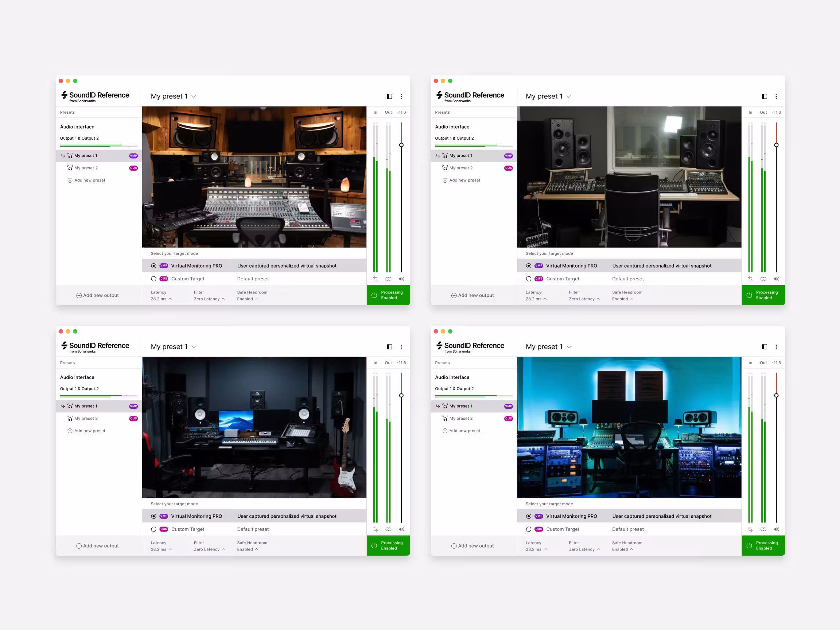Click swap channels icon in bottom-right window
The image size is (840, 630).
tap(750, 529)
